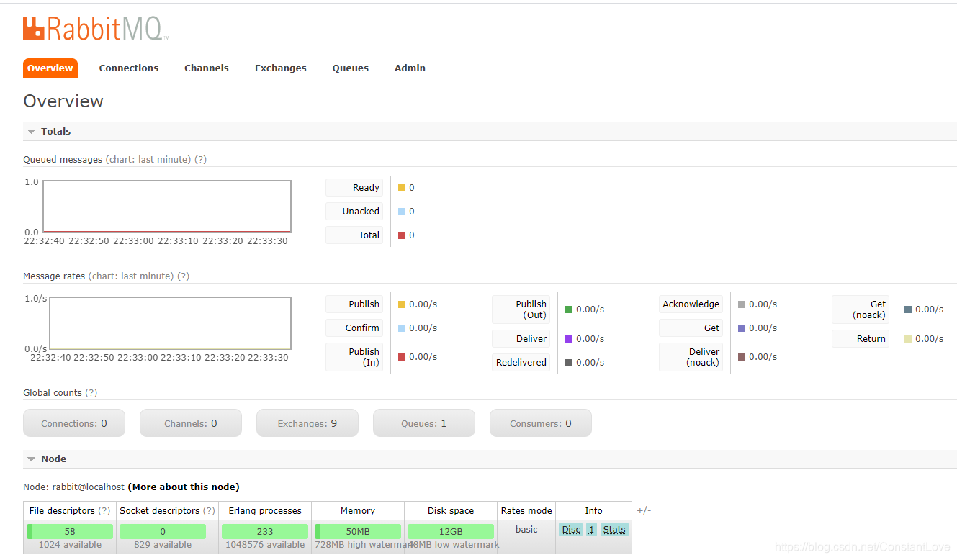This screenshot has height=560, width=957.
Task: Toggle the Deliver (noack) rate label
Action: 691,357
